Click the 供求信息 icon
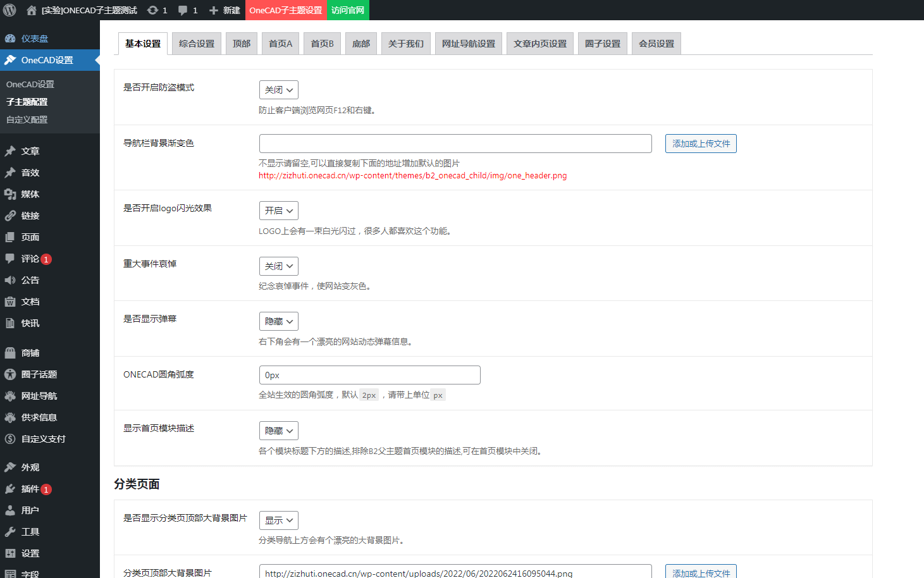This screenshot has width=924, height=578. pos(10,417)
